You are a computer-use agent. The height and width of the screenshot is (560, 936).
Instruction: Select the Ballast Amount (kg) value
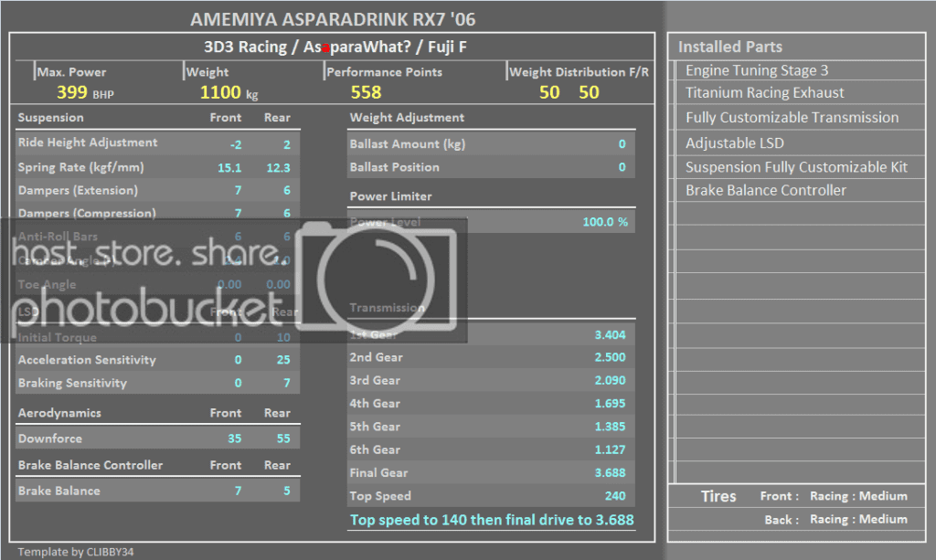tap(622, 143)
